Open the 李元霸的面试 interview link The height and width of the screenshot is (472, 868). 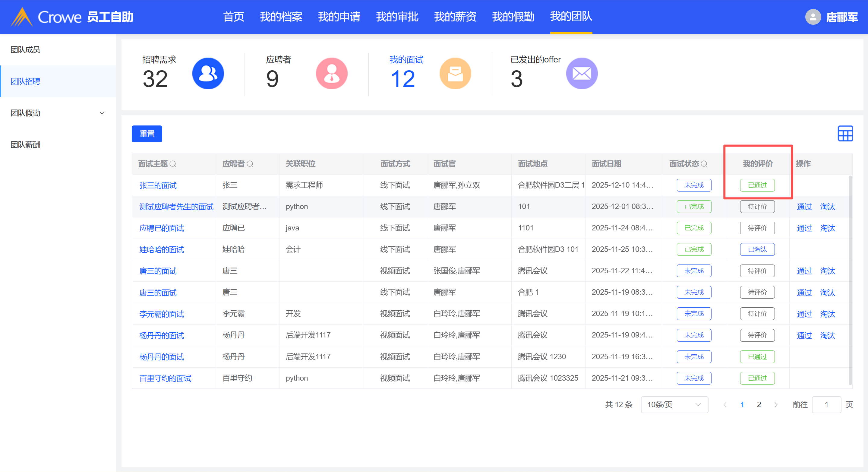pos(161,314)
